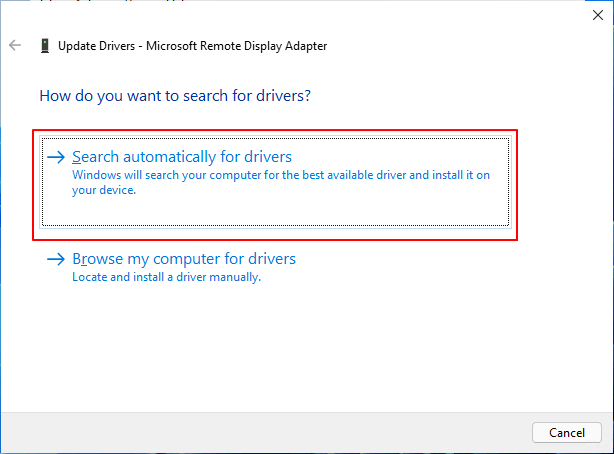The width and height of the screenshot is (614, 454).
Task: Click the resize grip at dialog corner
Action: coord(607,448)
